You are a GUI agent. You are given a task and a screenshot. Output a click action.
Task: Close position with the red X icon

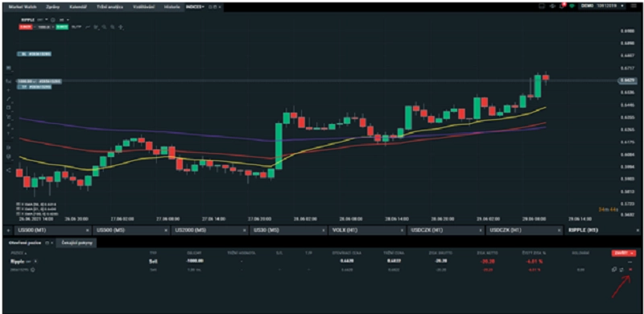pos(630,270)
